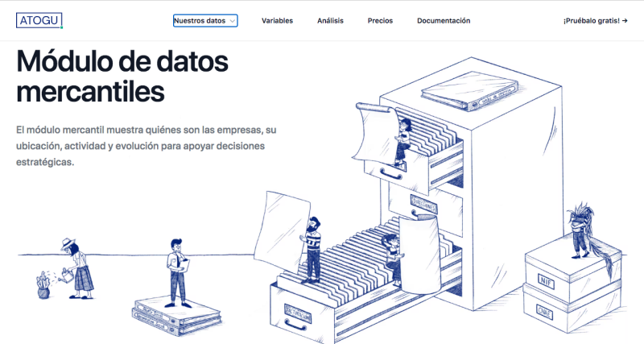
Task: Click the woman watering the plant
Action: [80, 266]
